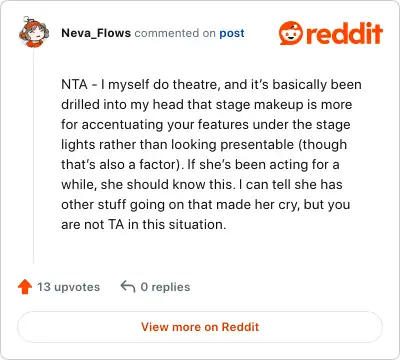Click the comment body paragraph text
The image size is (400, 360).
point(211,154)
